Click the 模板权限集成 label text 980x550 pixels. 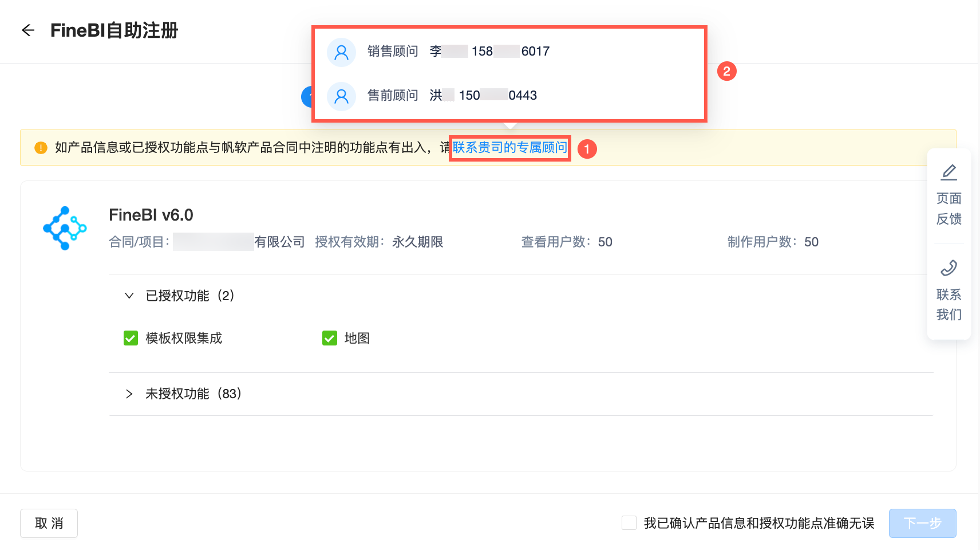coord(184,339)
